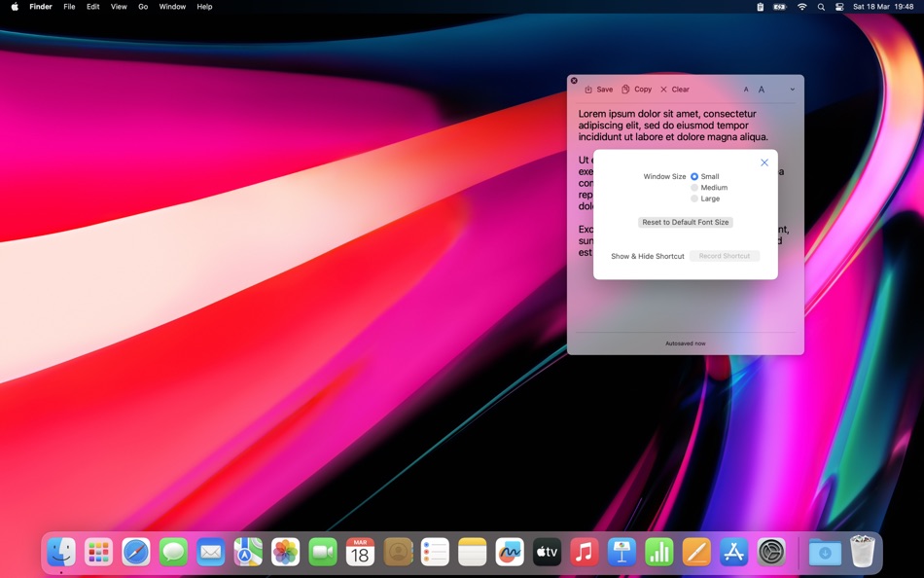
Task: Open Messages from the Dock
Action: coord(173,552)
